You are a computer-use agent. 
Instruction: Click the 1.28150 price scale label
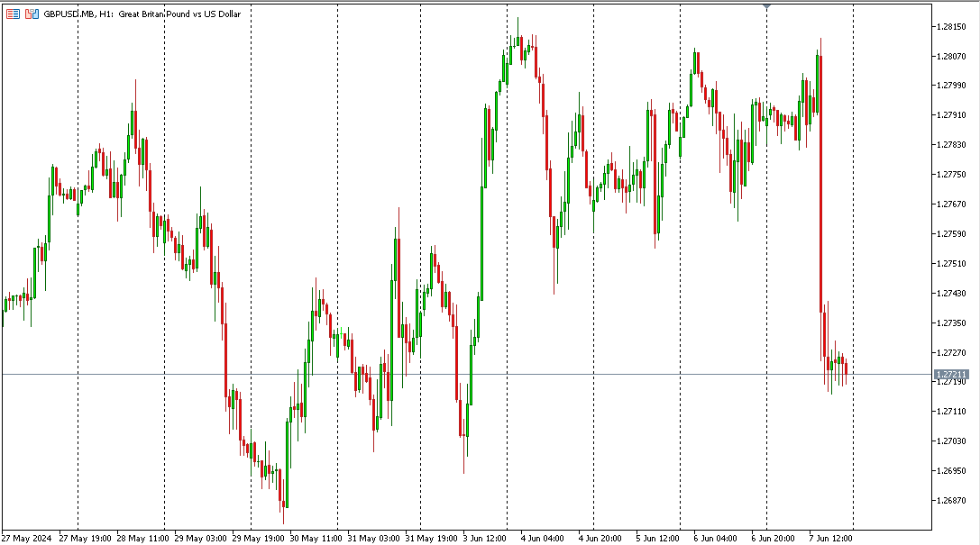tap(950, 26)
